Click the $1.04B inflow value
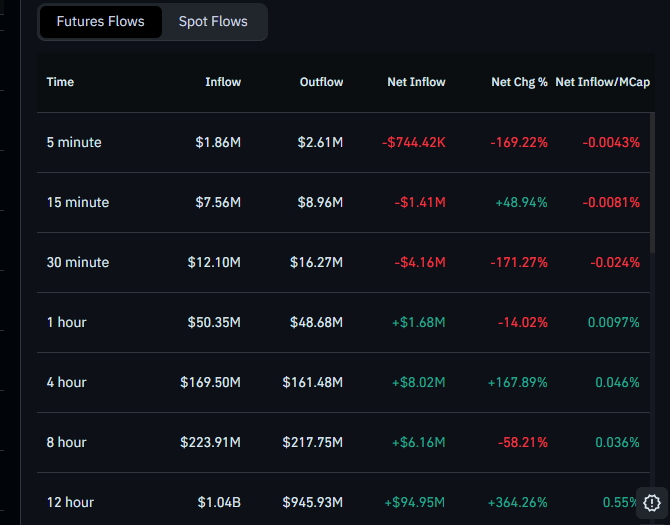 coord(219,502)
